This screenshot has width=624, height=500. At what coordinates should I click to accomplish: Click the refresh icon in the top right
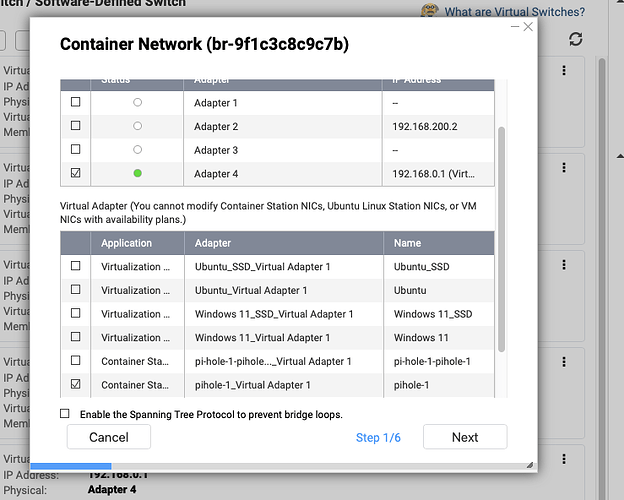(575, 39)
